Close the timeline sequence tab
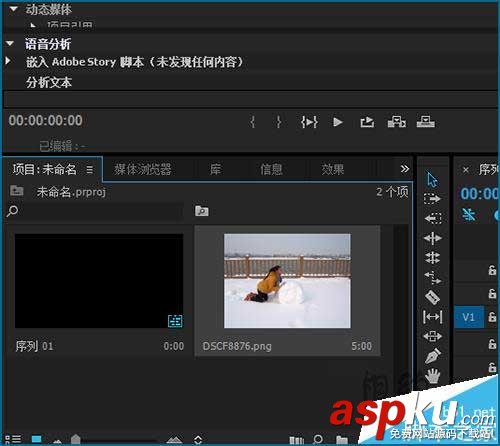The image size is (500, 446). [x=466, y=170]
